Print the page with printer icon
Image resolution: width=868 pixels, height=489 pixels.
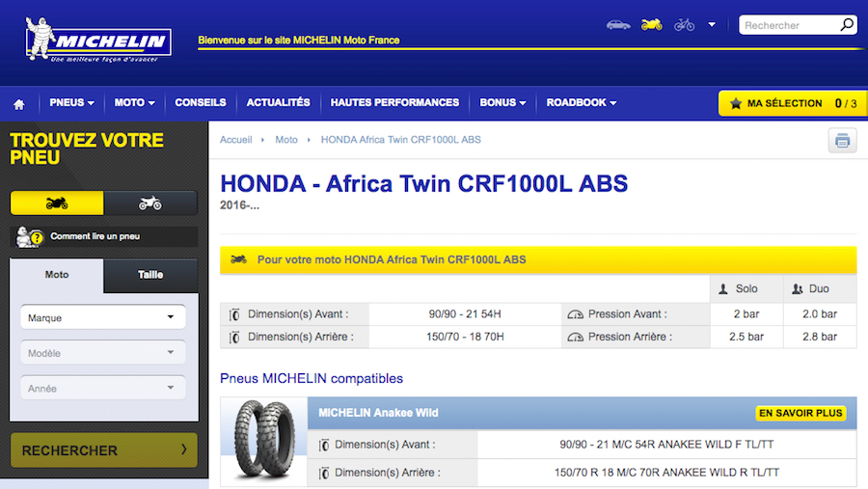point(843,140)
